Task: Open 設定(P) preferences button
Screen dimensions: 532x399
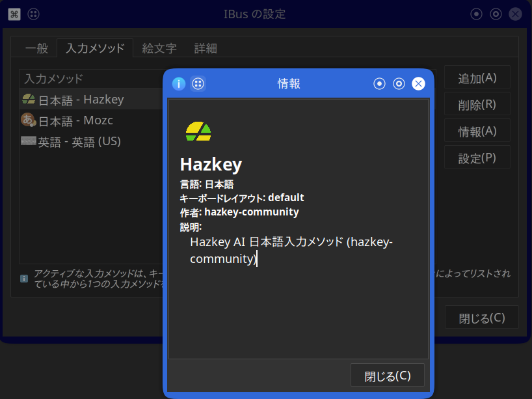Action: point(477,158)
